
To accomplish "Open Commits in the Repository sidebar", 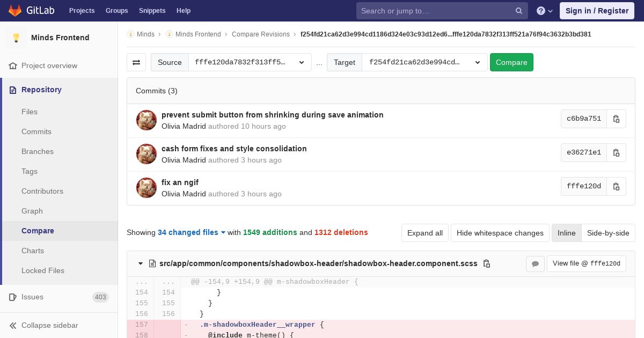I will pos(36,131).
